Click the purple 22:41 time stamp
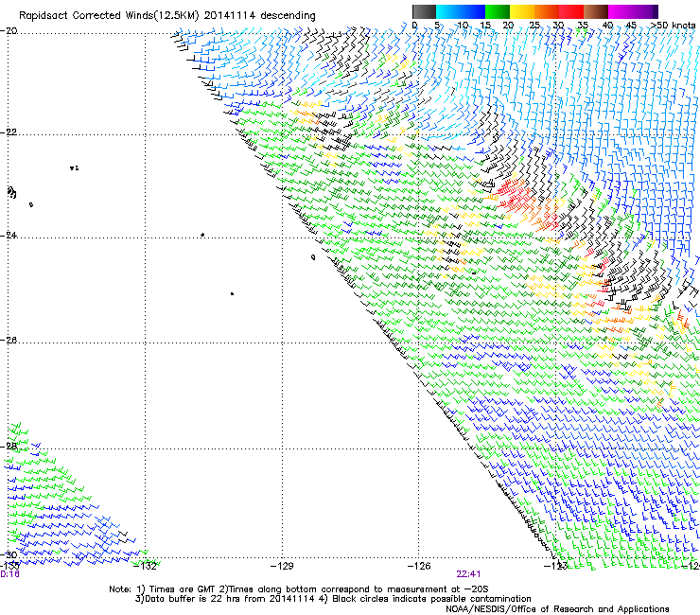The width and height of the screenshot is (700, 615). pos(468,574)
